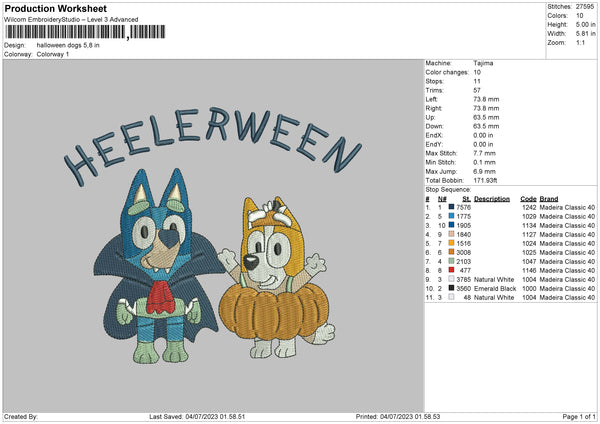Click the 'St.' column header
This screenshot has width=600, height=424.
(x=466, y=199)
